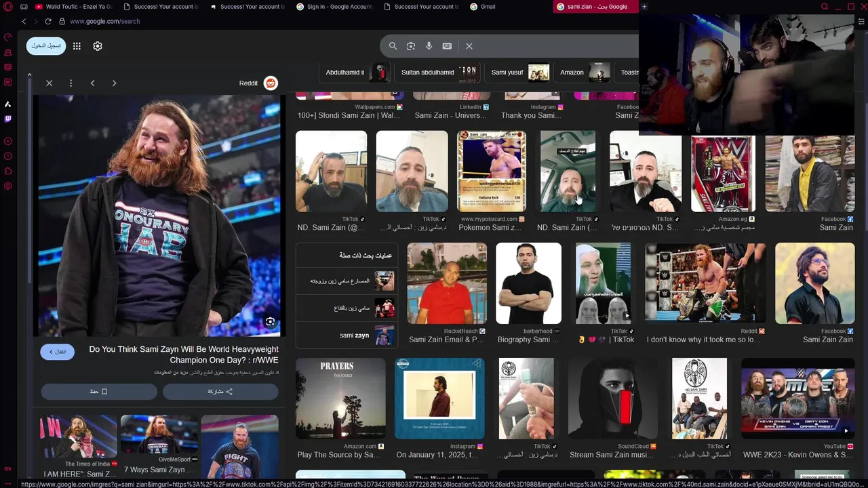Open the Amazon.eg WWE action figure thumbnail

[x=723, y=174]
